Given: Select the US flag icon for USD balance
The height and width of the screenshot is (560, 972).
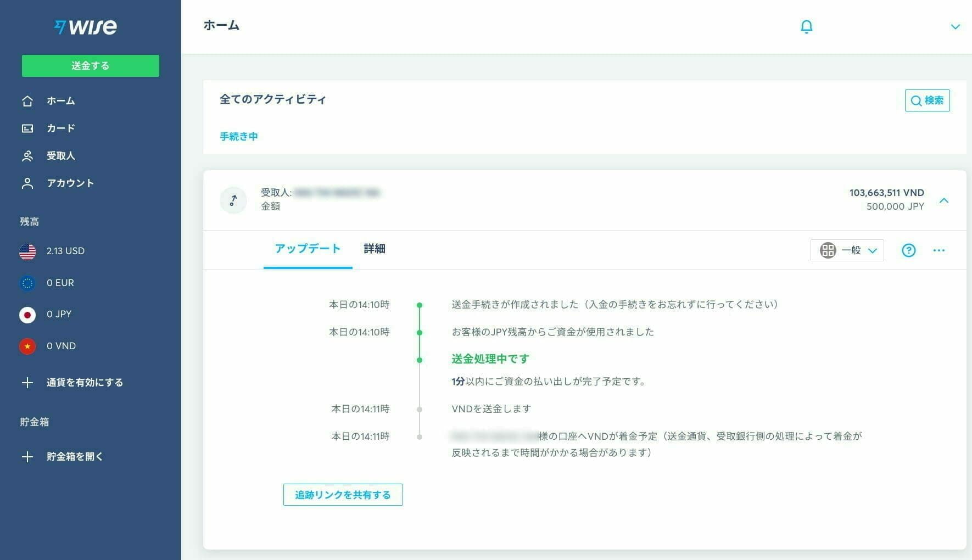Looking at the screenshot, I should 27,251.
